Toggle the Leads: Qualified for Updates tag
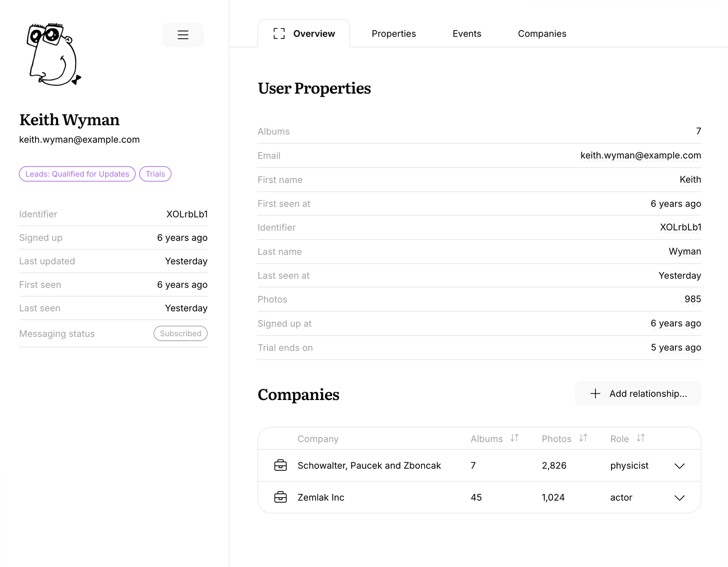Image resolution: width=728 pixels, height=567 pixels. (77, 174)
